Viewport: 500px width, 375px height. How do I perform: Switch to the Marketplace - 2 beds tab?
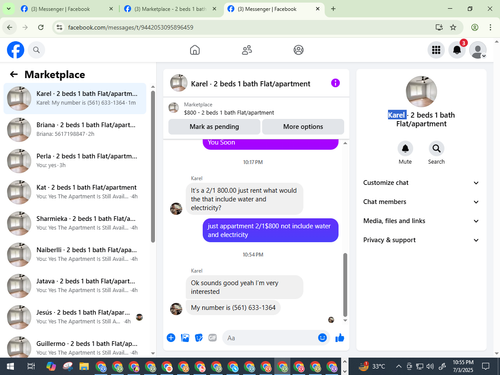click(x=170, y=9)
